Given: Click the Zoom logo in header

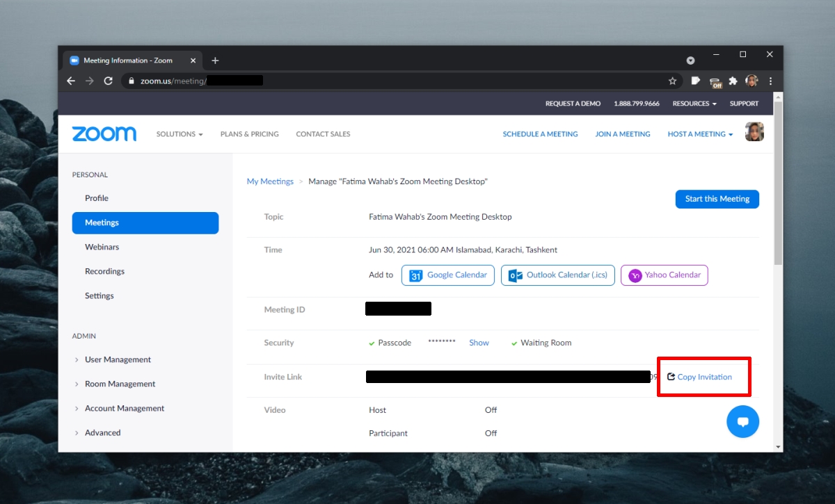Looking at the screenshot, I should click(104, 134).
